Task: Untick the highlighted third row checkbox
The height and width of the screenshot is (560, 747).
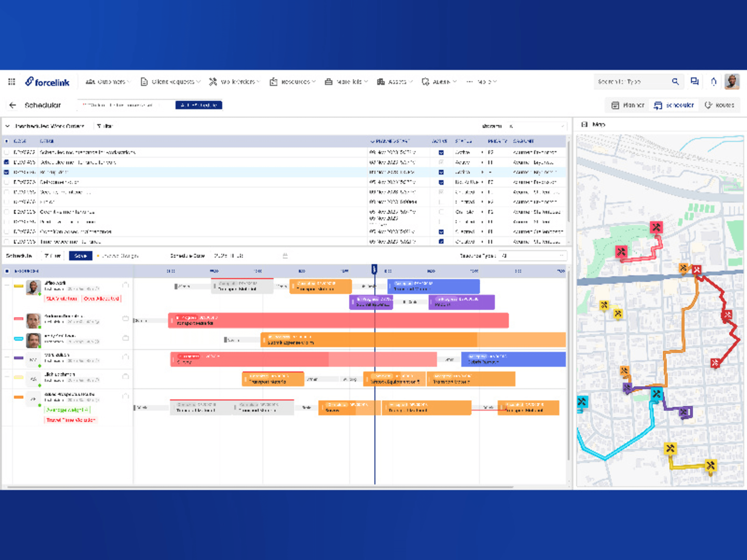Action: (6, 172)
